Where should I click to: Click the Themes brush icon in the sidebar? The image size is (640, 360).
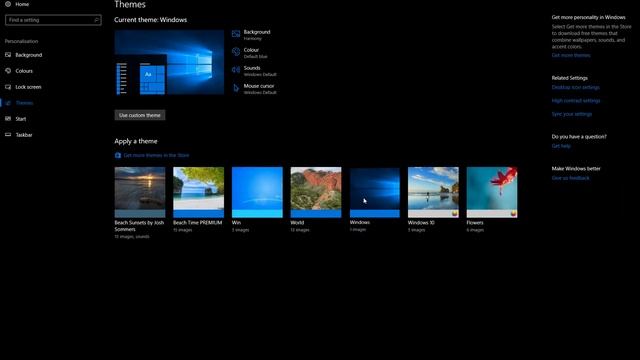8,103
